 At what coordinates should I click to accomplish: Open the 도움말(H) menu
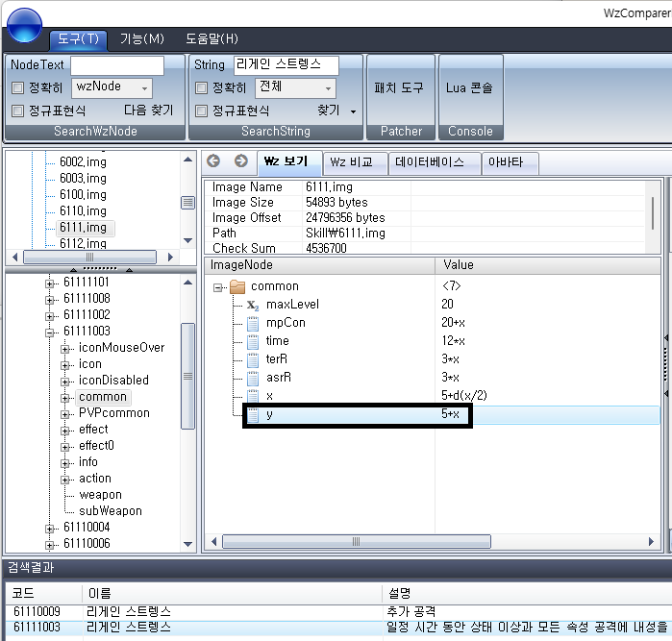pos(212,39)
